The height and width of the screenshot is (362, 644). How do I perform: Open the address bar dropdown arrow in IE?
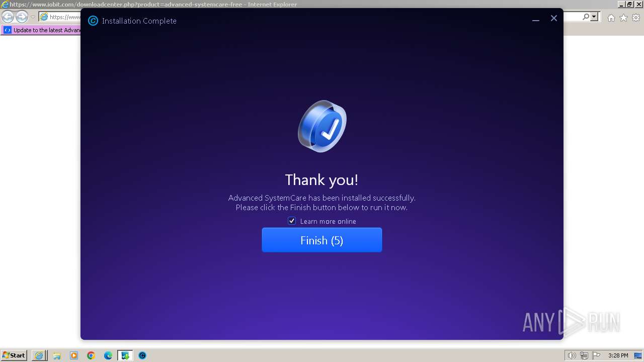pos(595,17)
